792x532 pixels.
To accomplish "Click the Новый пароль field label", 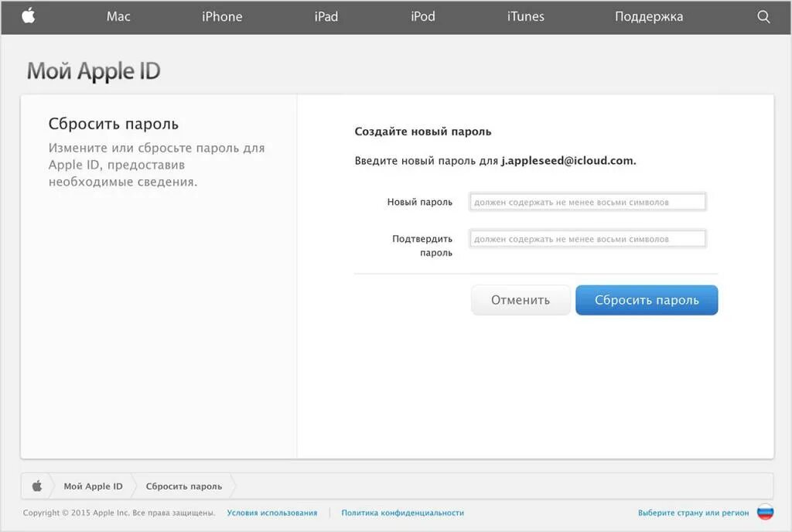I will point(420,202).
